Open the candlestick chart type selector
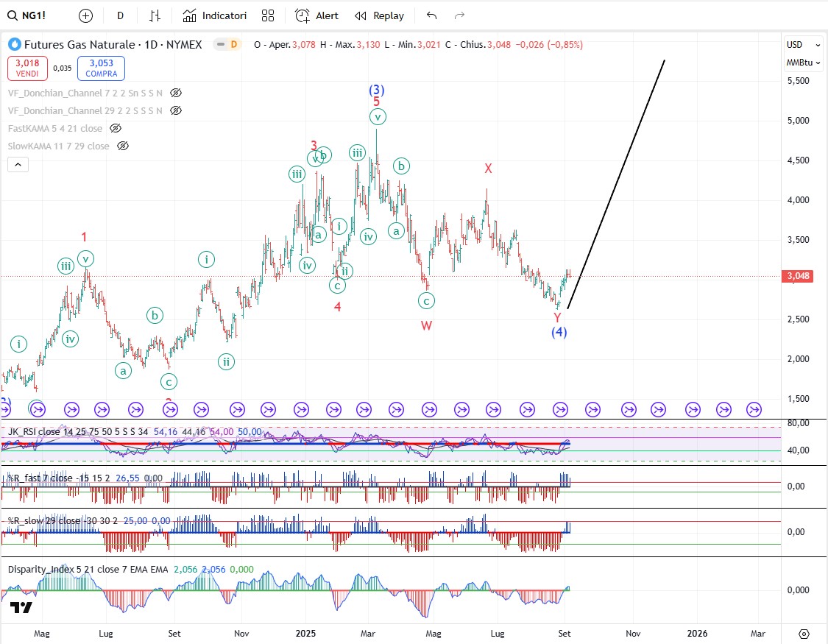 (155, 15)
